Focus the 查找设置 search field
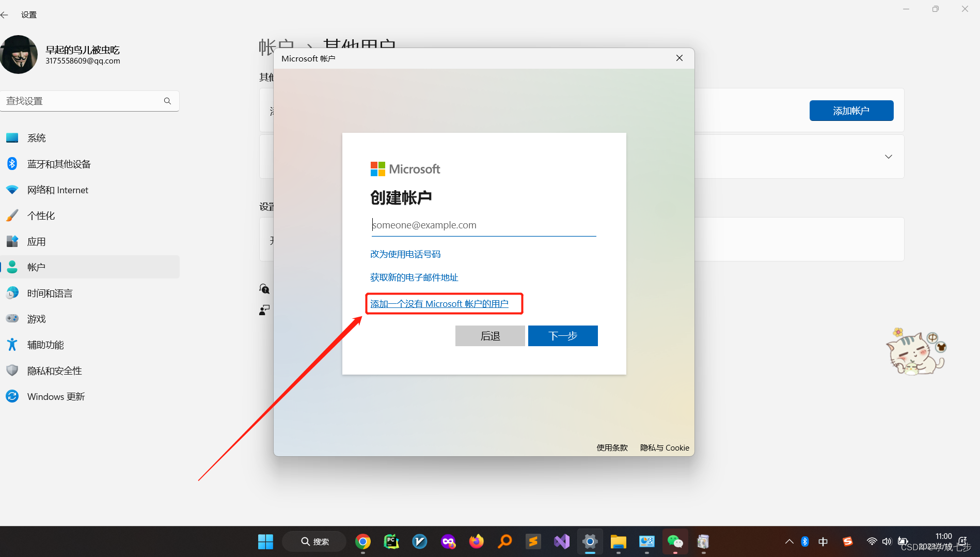This screenshot has height=557, width=980. click(x=90, y=101)
